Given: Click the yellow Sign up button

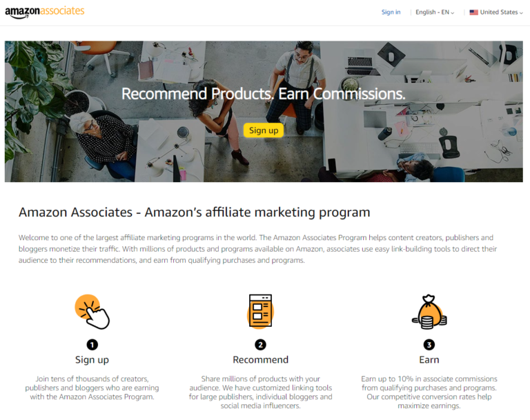Looking at the screenshot, I should click(264, 130).
